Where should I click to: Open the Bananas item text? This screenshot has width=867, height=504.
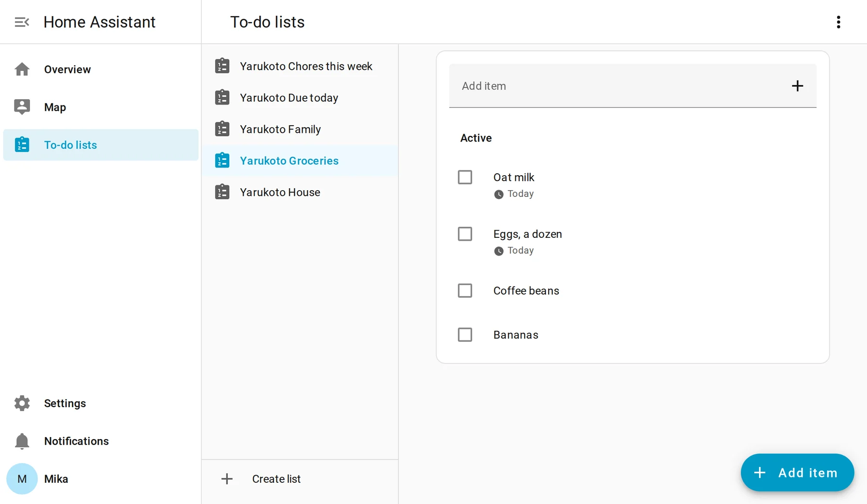515,335
